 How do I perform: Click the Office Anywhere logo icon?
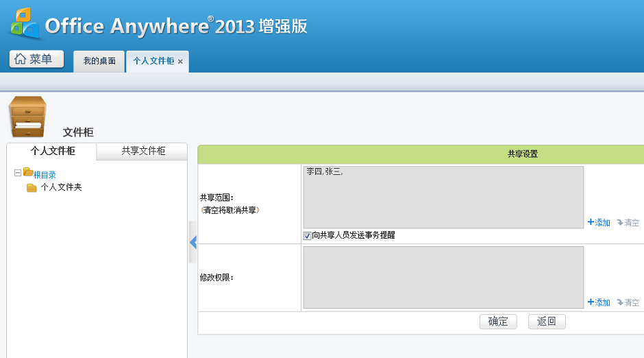point(25,24)
